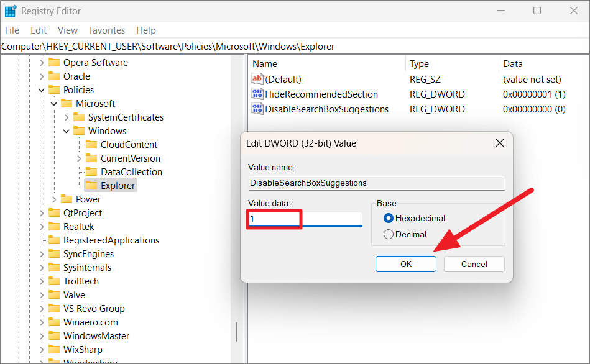Viewport: 590px width, 364px height.
Task: Click the (Default) string value icon
Action: [x=257, y=79]
